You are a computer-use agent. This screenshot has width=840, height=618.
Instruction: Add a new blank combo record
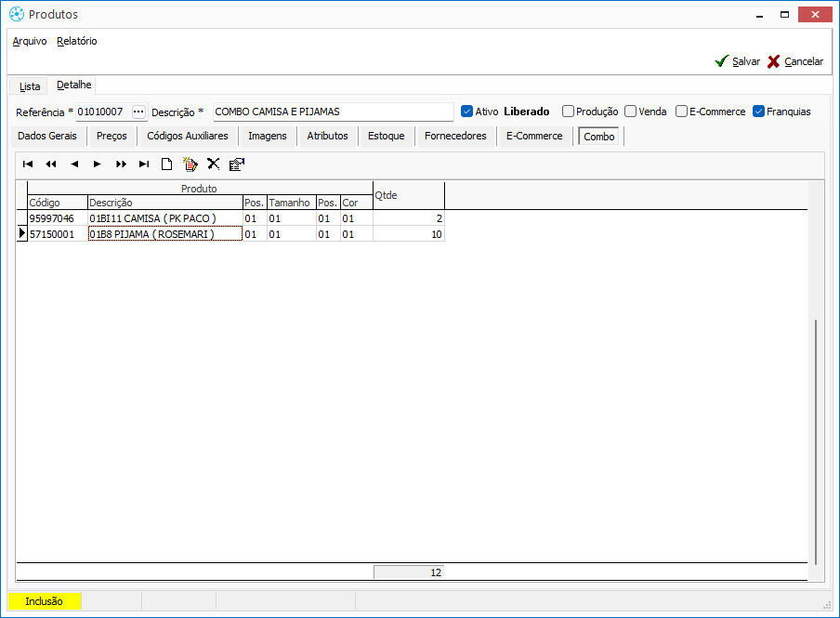(167, 164)
